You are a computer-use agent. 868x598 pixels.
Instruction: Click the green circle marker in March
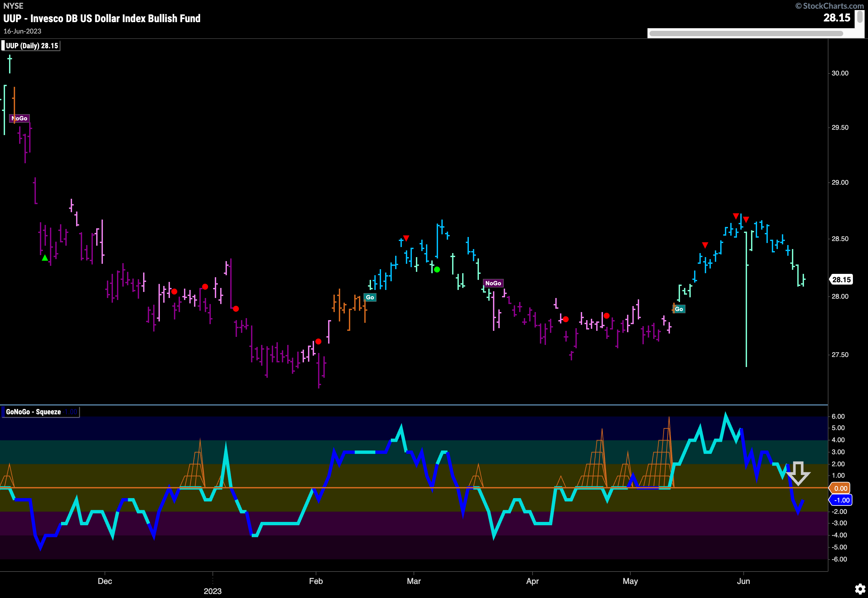(437, 270)
